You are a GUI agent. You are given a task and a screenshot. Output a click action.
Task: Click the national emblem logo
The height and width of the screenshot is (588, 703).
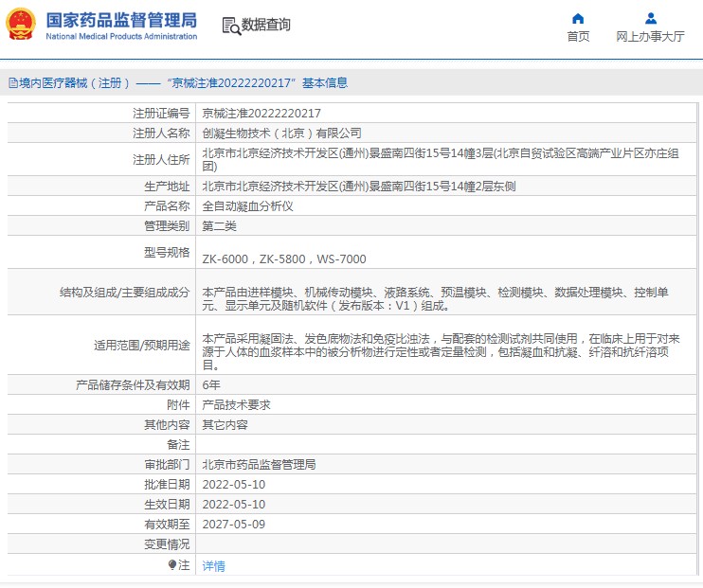point(20,25)
